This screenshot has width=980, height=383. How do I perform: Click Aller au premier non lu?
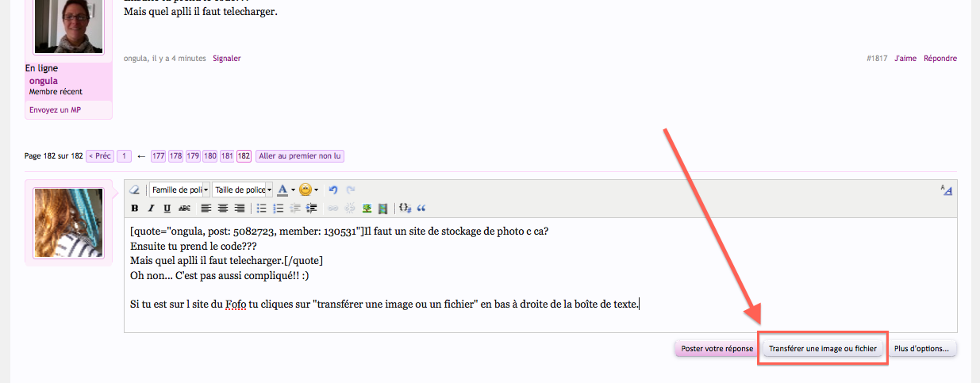tap(300, 156)
